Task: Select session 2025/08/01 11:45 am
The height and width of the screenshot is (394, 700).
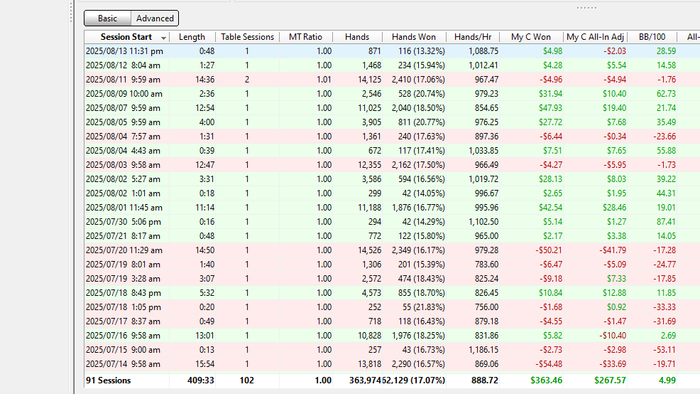Action: (125, 208)
